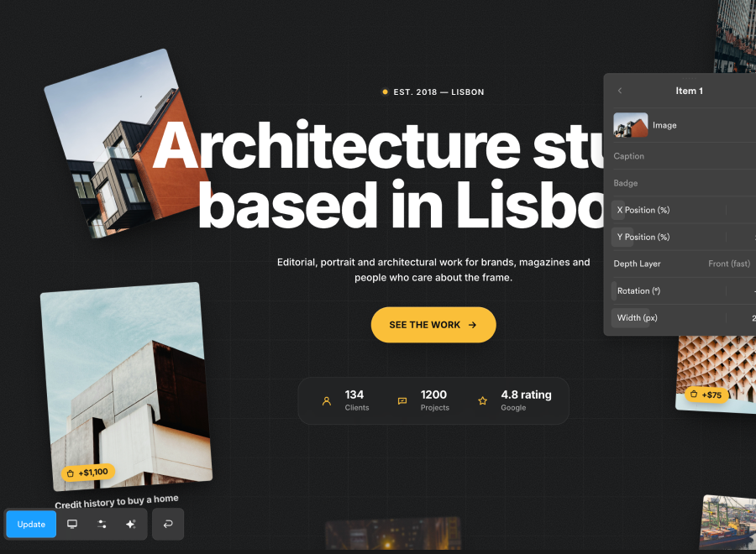Screen dimensions: 756x554
Task: Click the person icon beside 134 Clients
Action: pyautogui.click(x=327, y=400)
